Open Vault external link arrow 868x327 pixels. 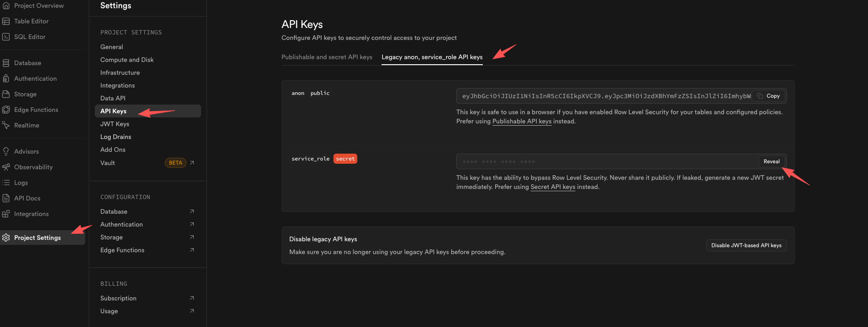tap(192, 163)
